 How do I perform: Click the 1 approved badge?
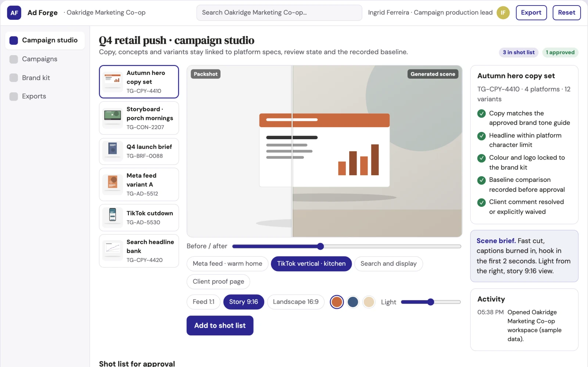click(x=560, y=53)
